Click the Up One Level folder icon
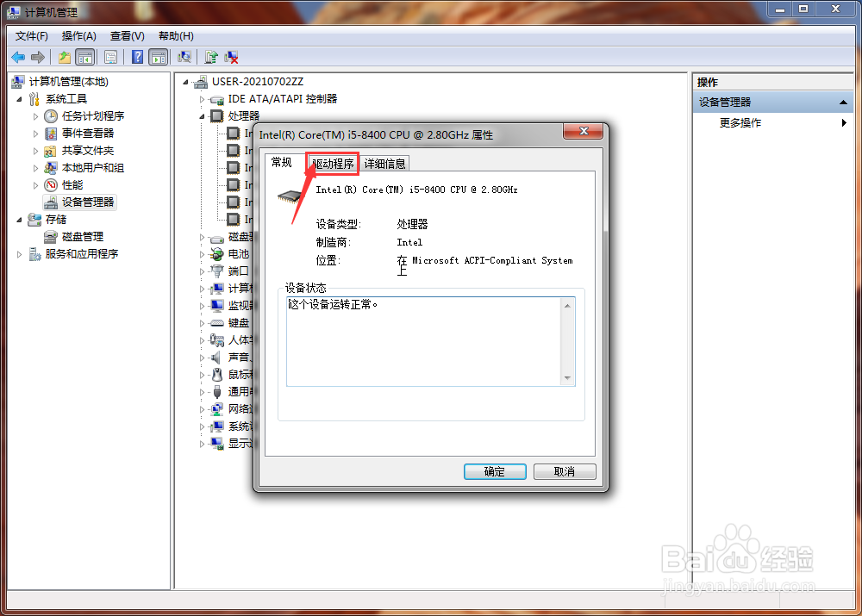This screenshot has width=862, height=616. click(x=65, y=57)
